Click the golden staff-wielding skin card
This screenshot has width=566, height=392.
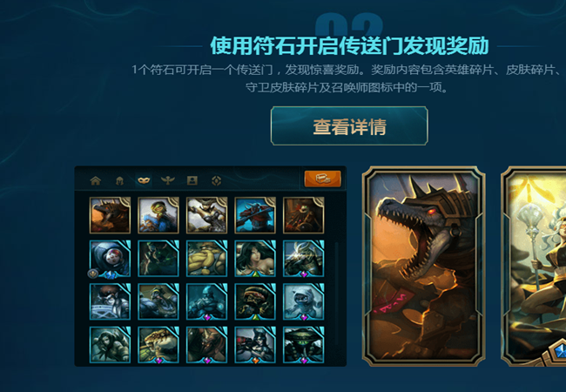[534, 266]
